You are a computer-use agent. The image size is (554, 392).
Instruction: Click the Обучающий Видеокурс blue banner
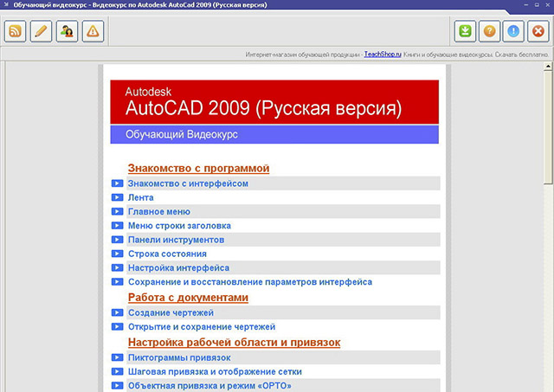coord(274,134)
